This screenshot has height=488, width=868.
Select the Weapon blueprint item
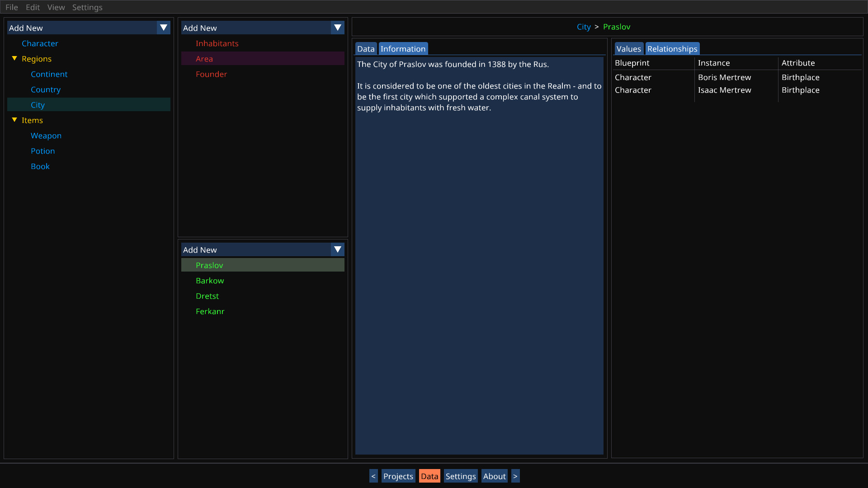(x=46, y=136)
